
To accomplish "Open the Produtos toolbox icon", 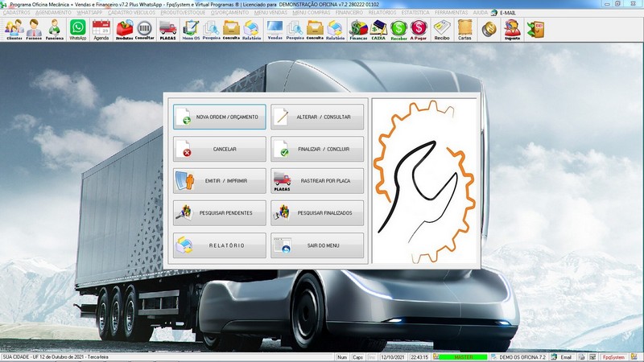I will [x=125, y=30].
